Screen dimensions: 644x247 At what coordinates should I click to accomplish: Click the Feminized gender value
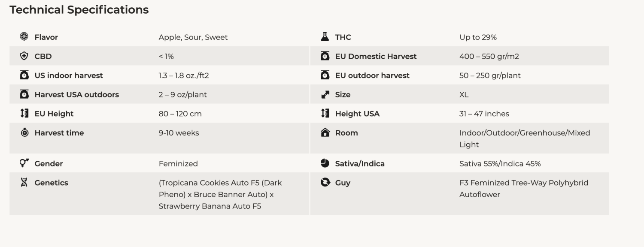[x=178, y=163]
